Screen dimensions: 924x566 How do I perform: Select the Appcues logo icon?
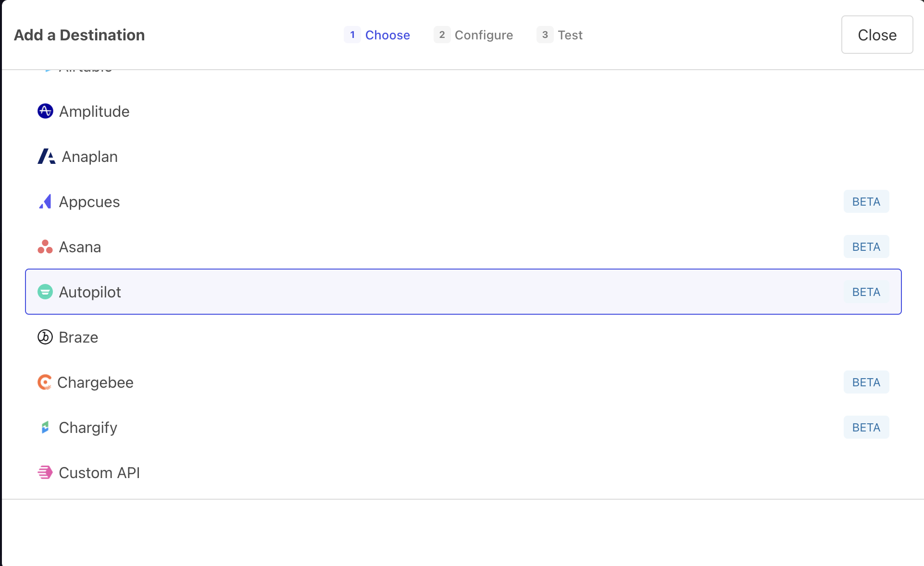45,202
